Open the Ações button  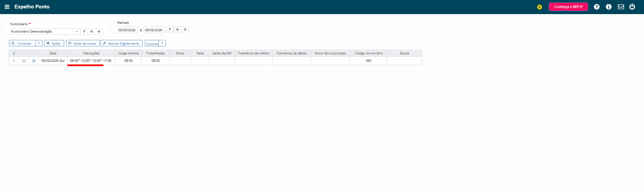click(x=54, y=43)
